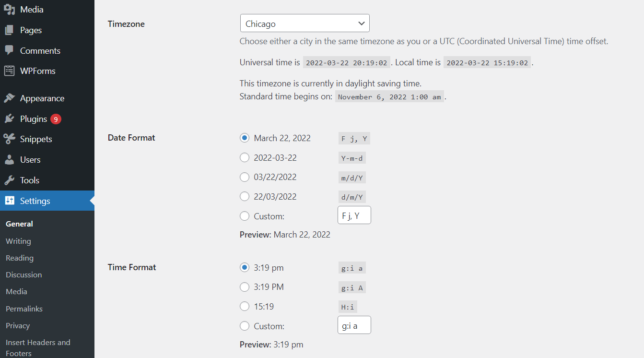The width and height of the screenshot is (644, 358).
Task: Choose the Custom date format option
Action: click(x=245, y=216)
